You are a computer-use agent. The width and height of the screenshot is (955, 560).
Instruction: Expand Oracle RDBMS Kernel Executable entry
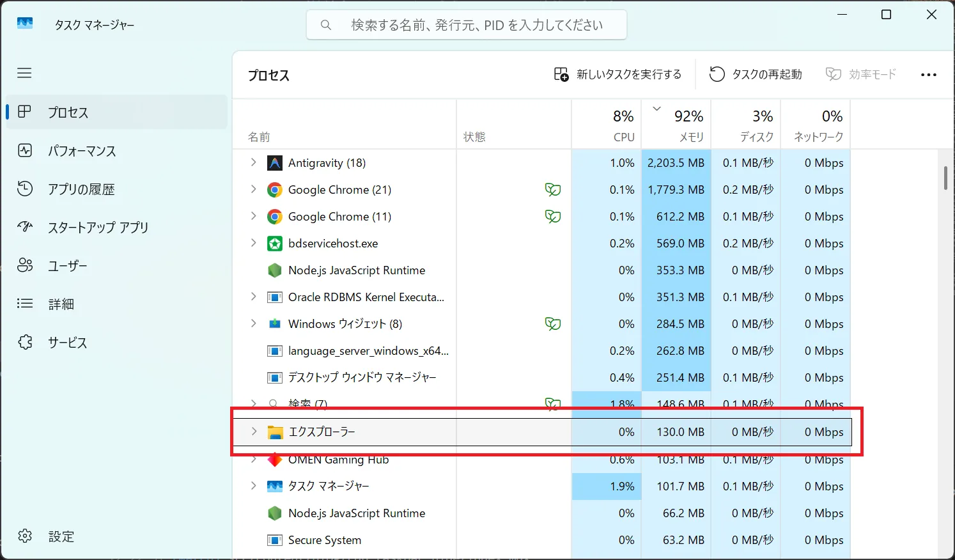click(254, 297)
